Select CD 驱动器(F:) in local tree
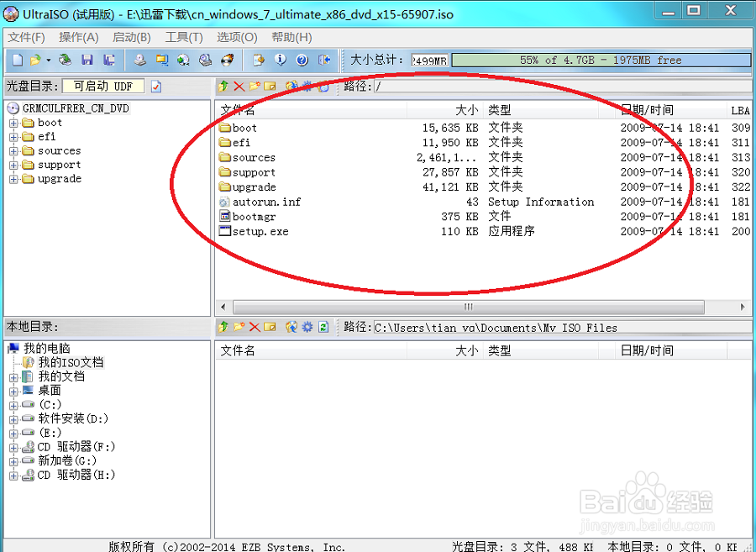Image resolution: width=756 pixels, height=552 pixels. (76, 447)
